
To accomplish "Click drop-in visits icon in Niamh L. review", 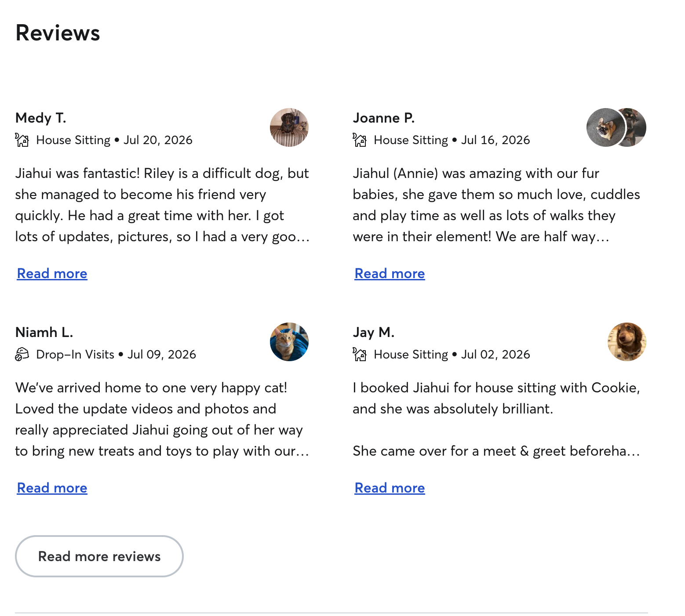I will pos(22,354).
